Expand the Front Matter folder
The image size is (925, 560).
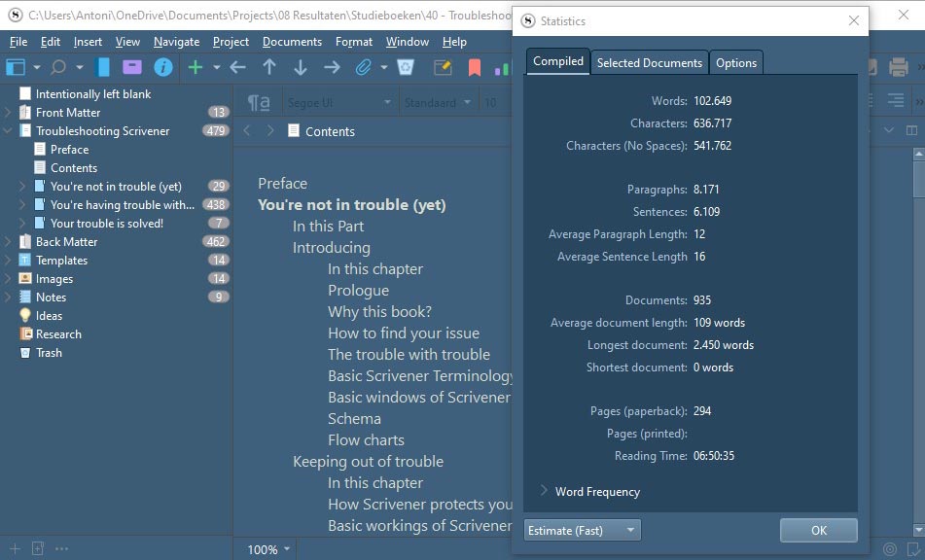8,112
